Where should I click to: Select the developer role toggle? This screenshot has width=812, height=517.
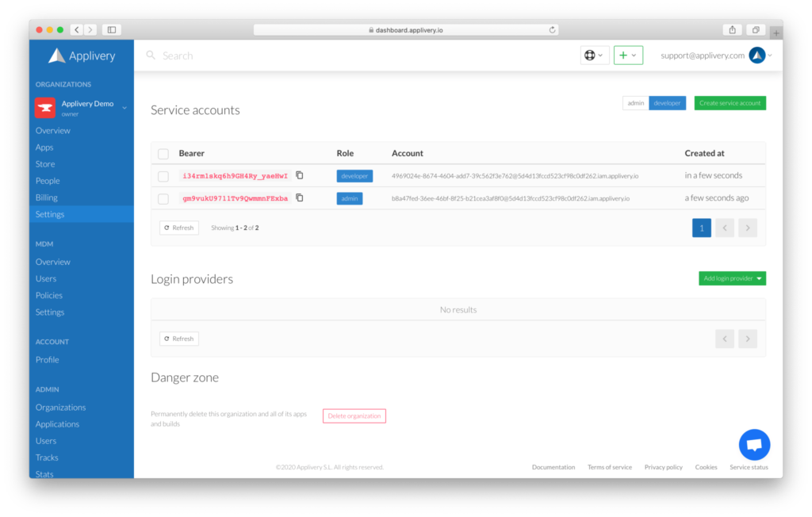667,103
